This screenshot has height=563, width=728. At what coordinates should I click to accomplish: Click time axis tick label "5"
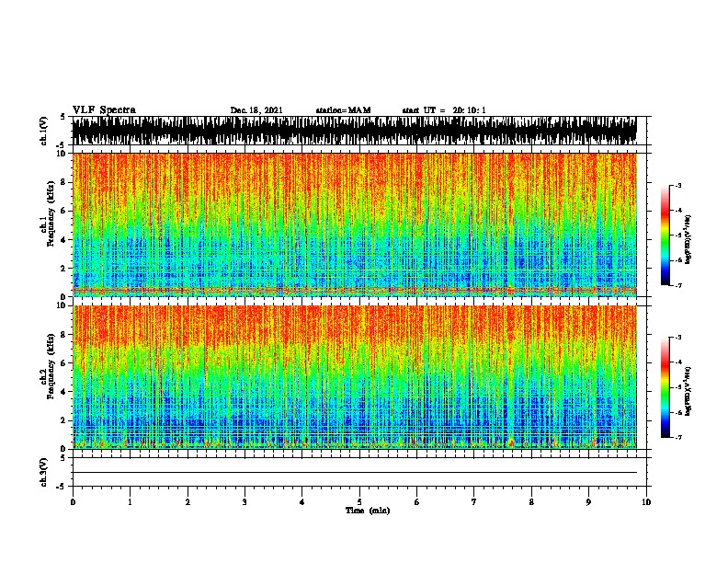point(359,502)
